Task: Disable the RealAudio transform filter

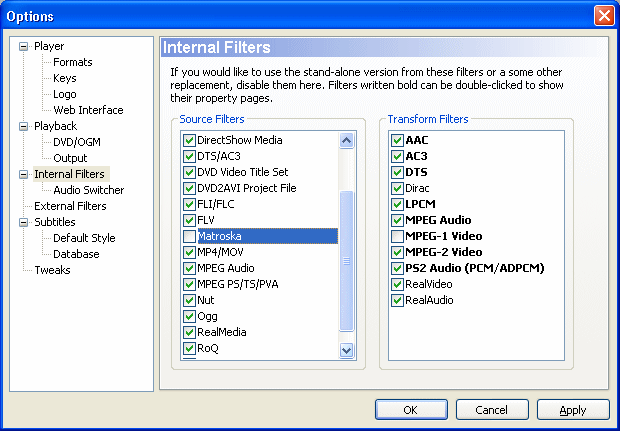Action: pyautogui.click(x=397, y=301)
